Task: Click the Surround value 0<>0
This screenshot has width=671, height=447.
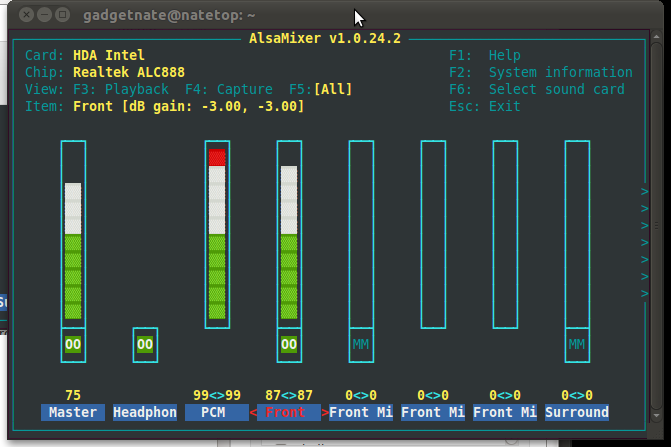Action: click(577, 395)
